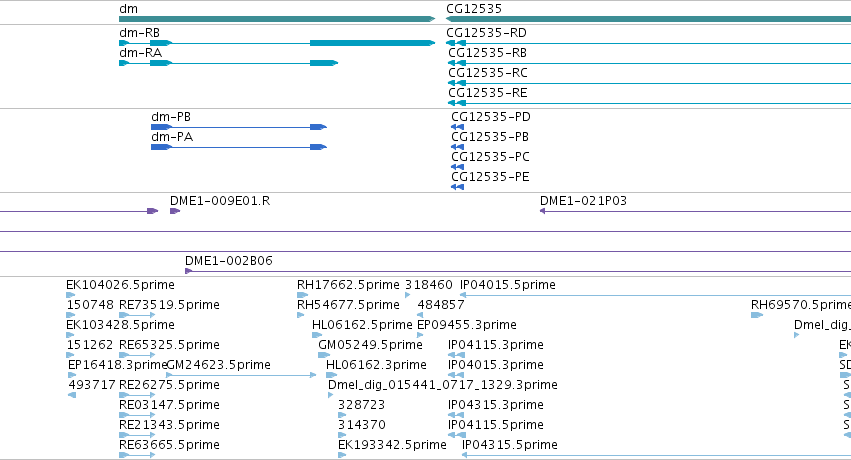Click dm-RB large final exon block

click(x=372, y=43)
